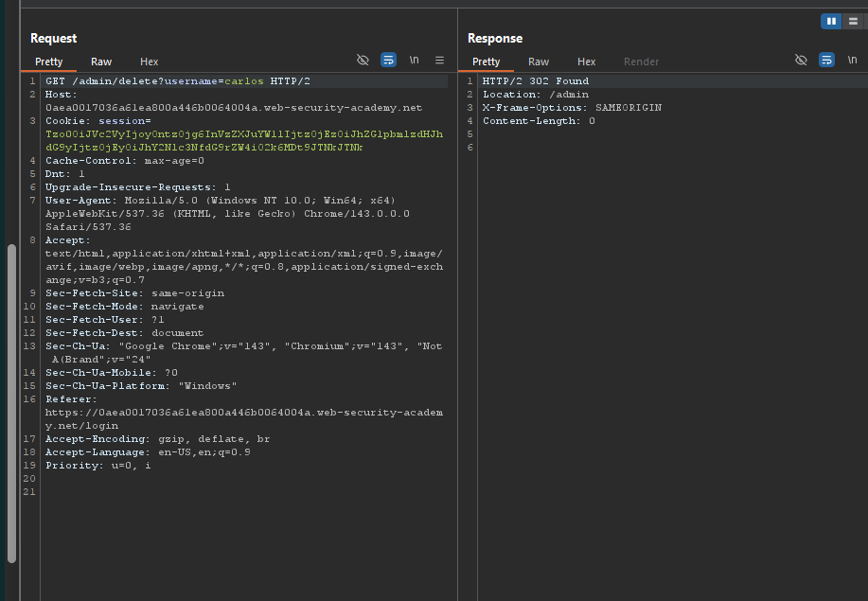Viewport: 868px width, 601px height.
Task: Click the Dnt: 1 header line
Action: pyautogui.click(x=64, y=174)
